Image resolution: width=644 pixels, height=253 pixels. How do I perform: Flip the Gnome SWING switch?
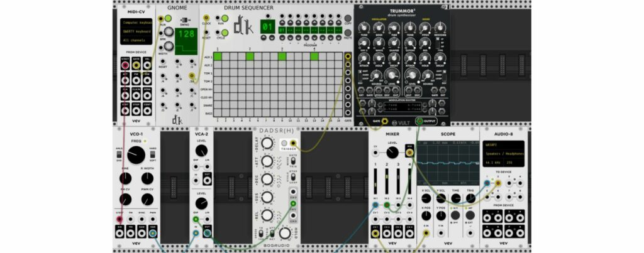pos(184,20)
